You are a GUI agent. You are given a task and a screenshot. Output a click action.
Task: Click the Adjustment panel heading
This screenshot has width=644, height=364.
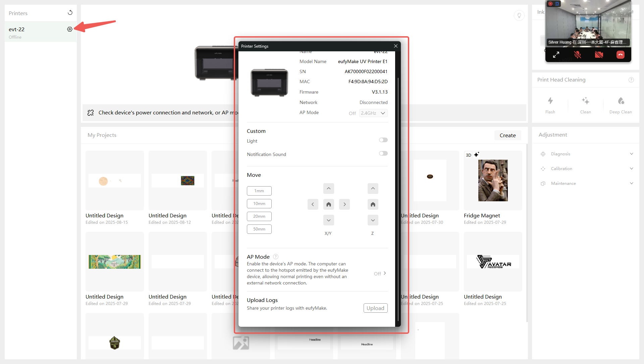pos(553,135)
